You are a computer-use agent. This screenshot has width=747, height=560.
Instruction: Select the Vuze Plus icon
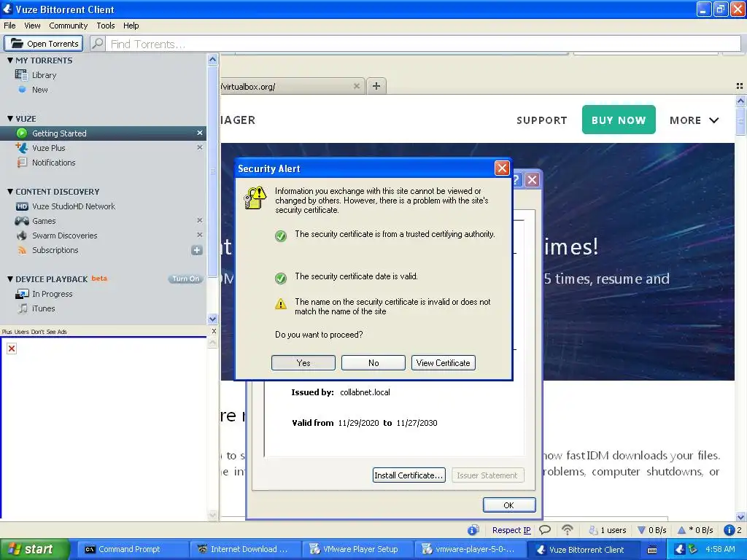[22, 147]
